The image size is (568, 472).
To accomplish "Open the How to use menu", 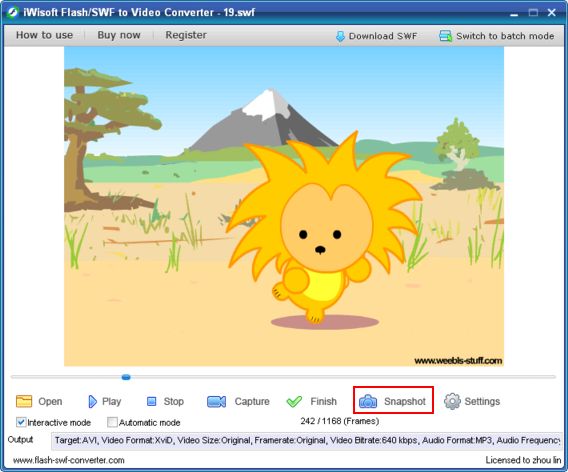I will coord(44,35).
